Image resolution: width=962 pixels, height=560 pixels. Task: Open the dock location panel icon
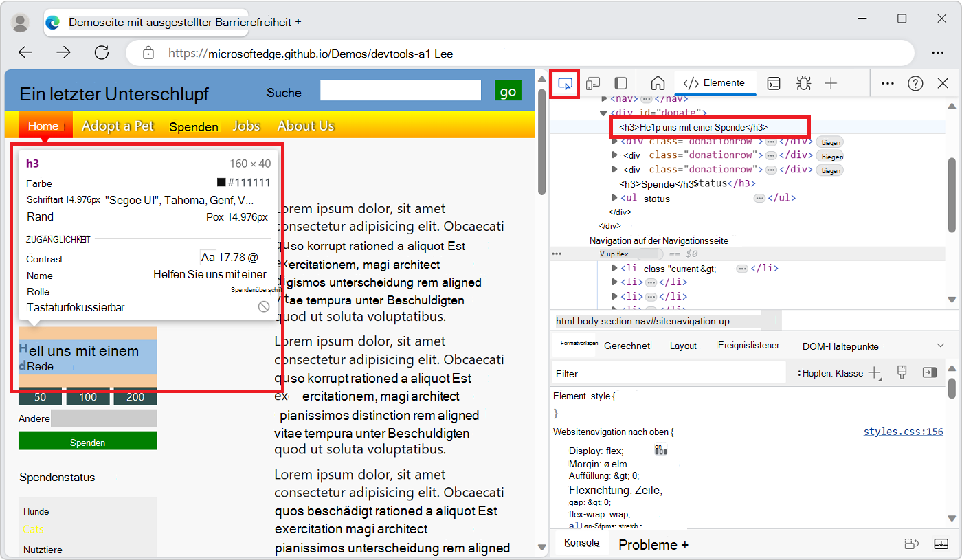tap(620, 82)
